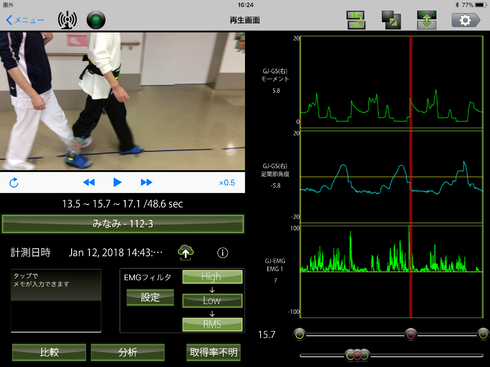Image resolution: width=490 pixels, height=367 pixels.
Task: Tap the overlapping squares overlay icon
Action: 391,20
